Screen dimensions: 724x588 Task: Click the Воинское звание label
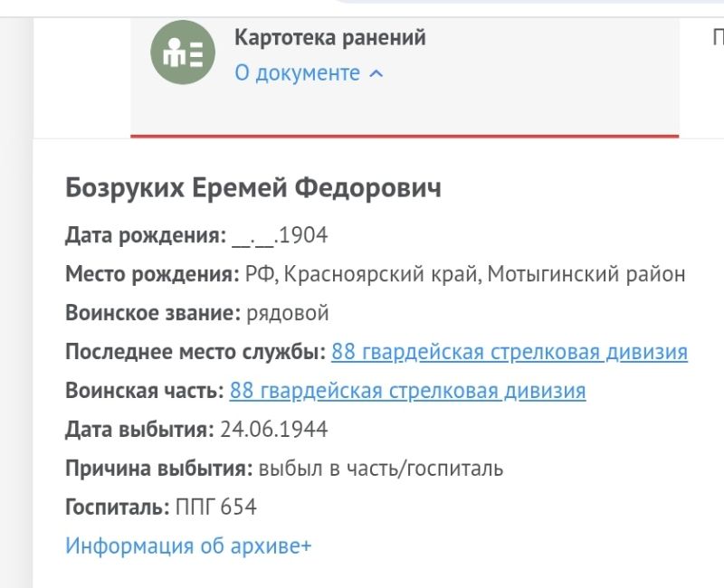click(x=153, y=313)
